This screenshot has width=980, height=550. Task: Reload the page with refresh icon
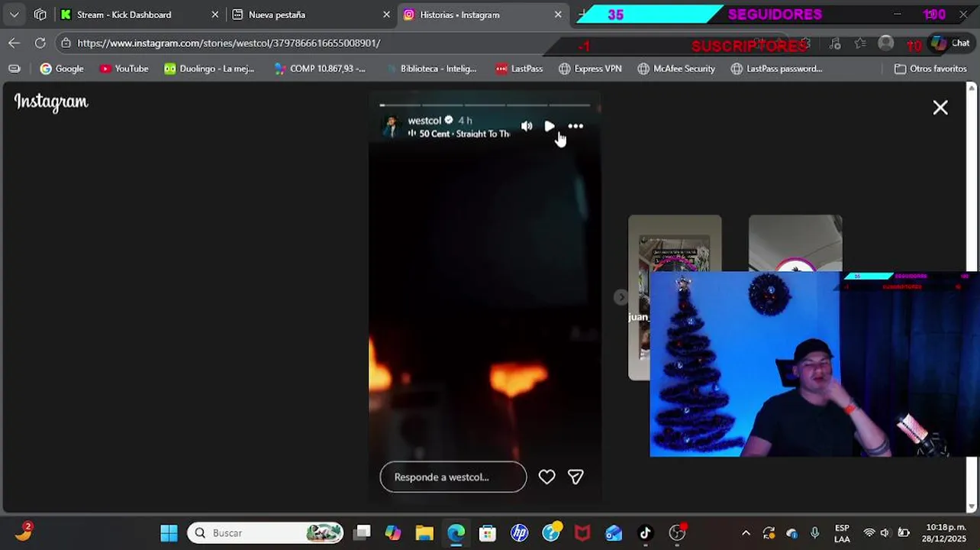click(40, 43)
